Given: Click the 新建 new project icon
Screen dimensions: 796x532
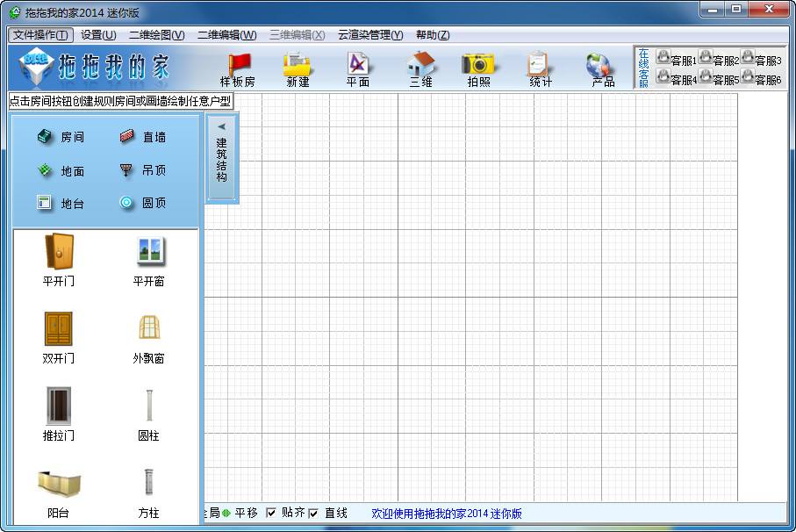Looking at the screenshot, I should pos(298,70).
